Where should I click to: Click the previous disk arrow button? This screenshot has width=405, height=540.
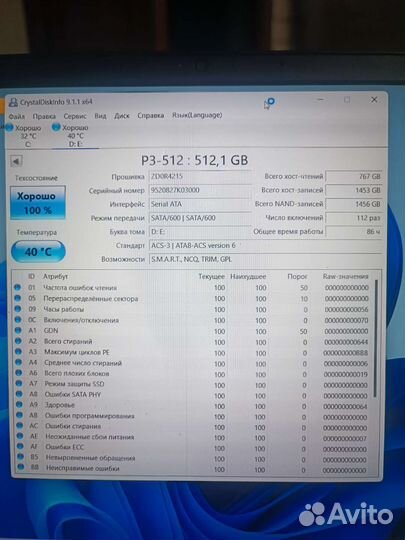pos(17,161)
